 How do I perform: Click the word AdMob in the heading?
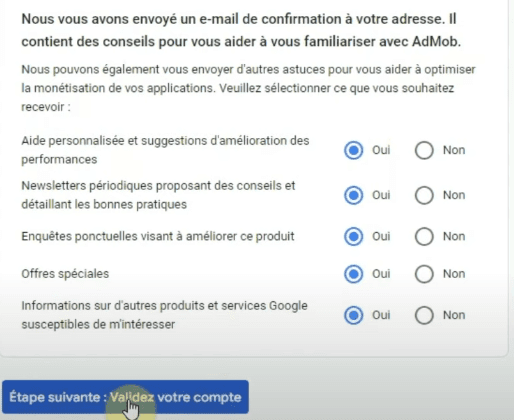pos(436,42)
